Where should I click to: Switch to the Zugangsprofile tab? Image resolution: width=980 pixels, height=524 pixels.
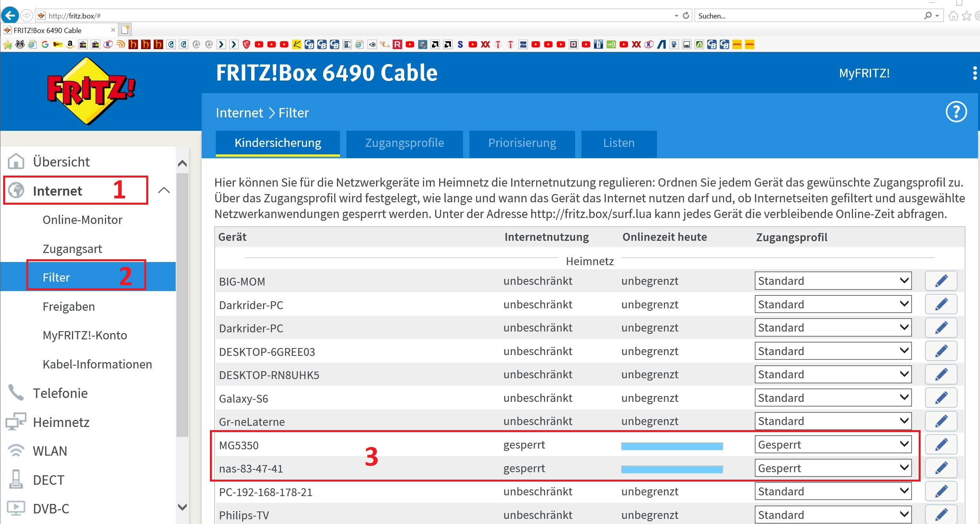click(x=404, y=143)
